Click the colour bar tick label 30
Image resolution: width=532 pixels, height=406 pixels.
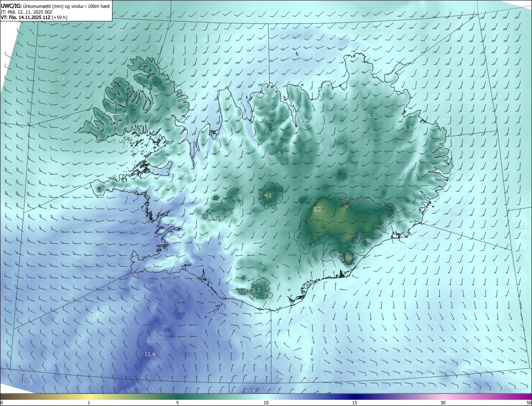click(443, 403)
